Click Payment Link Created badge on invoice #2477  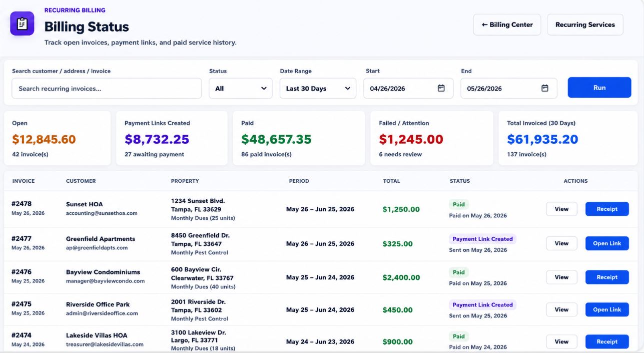click(x=482, y=239)
